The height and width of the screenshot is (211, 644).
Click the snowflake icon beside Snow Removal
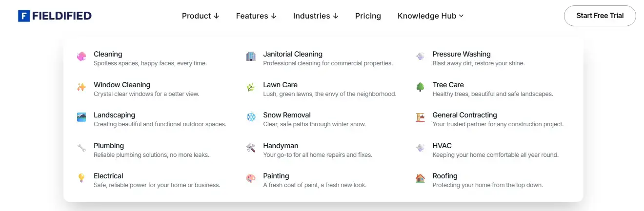click(x=251, y=117)
